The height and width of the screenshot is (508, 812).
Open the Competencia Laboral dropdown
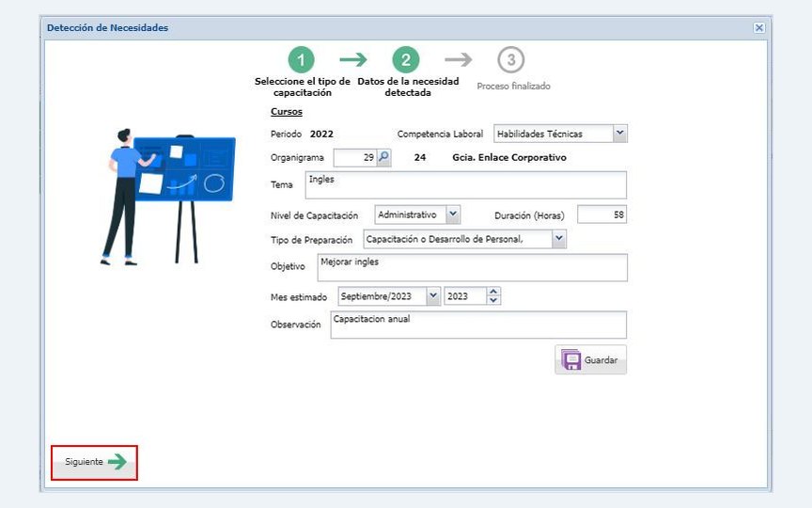[x=620, y=134]
